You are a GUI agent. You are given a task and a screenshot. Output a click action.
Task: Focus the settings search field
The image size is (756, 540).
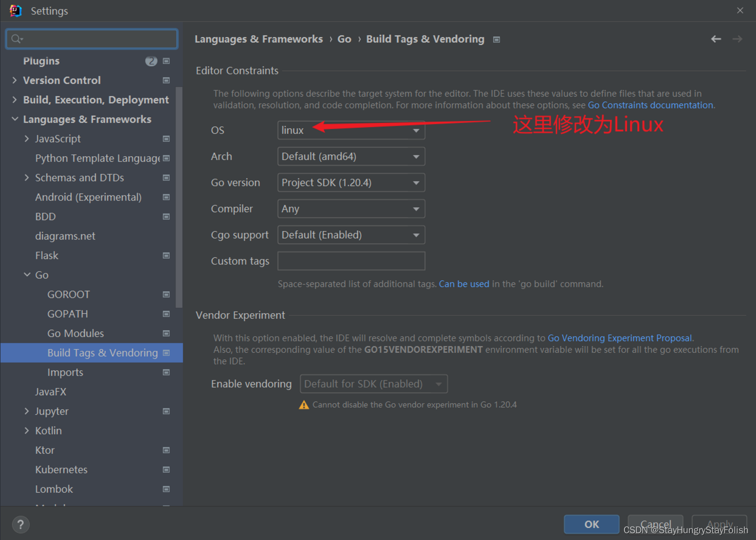(92, 39)
